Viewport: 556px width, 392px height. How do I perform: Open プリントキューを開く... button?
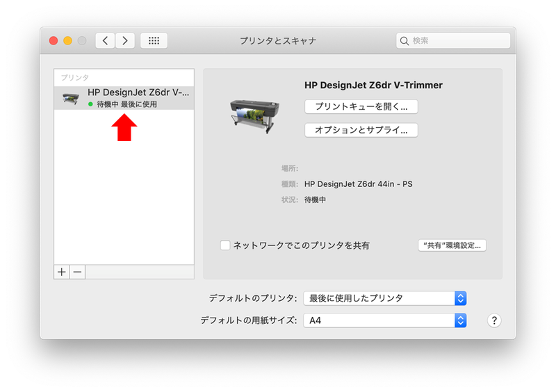[361, 106]
